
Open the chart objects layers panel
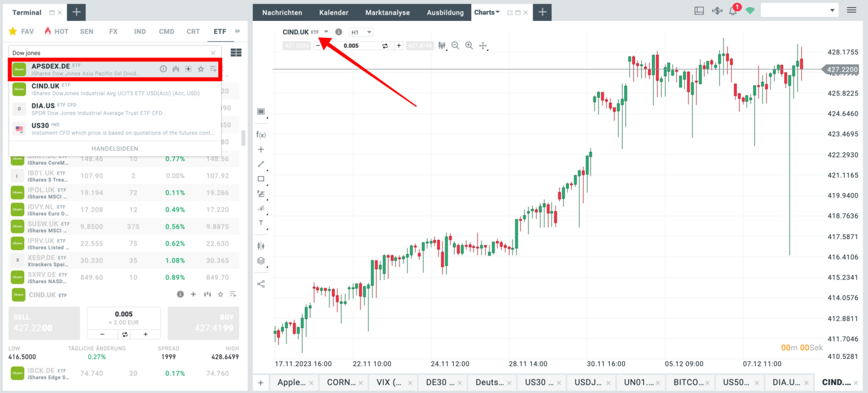tap(261, 260)
